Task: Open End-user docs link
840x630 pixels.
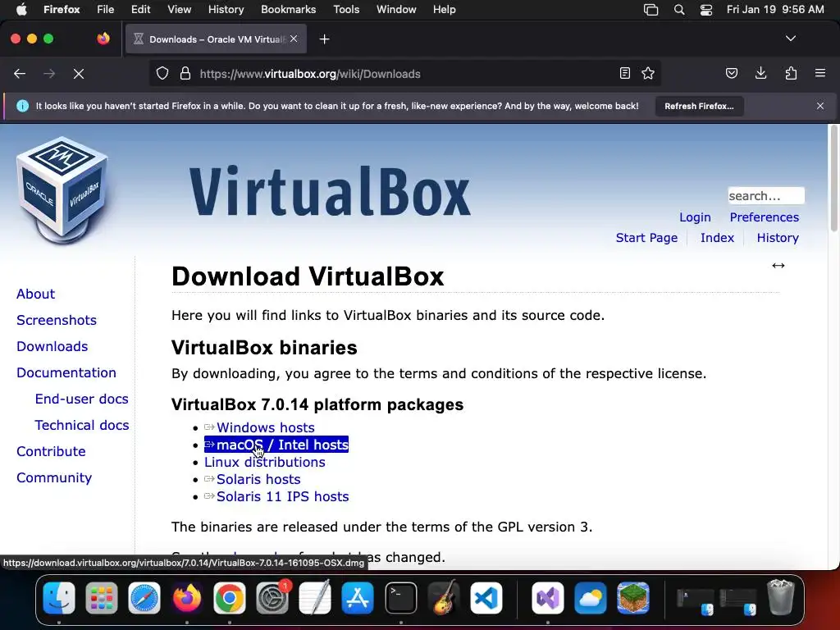Action: pos(81,399)
